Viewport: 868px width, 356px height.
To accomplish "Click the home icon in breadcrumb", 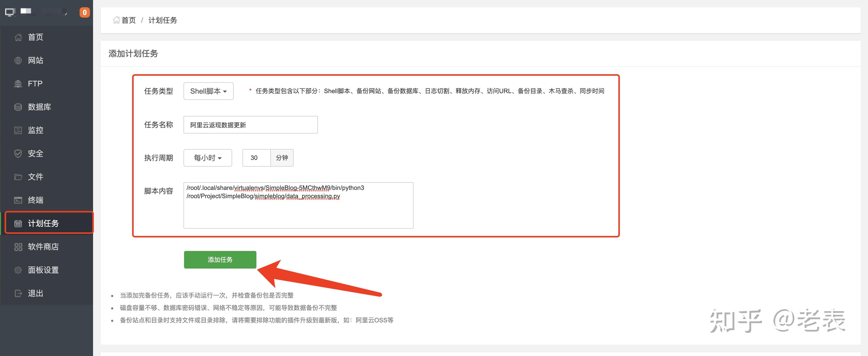I will [x=116, y=20].
